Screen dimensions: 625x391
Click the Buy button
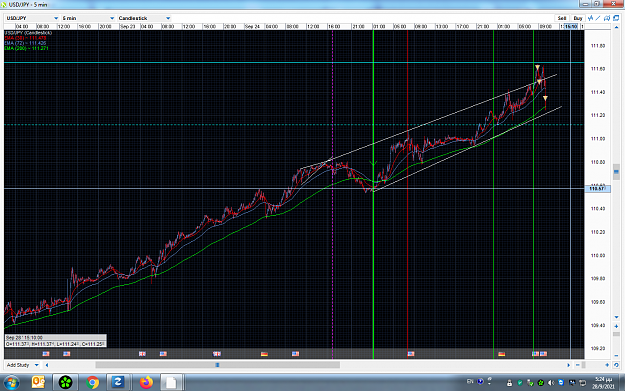pos(578,18)
